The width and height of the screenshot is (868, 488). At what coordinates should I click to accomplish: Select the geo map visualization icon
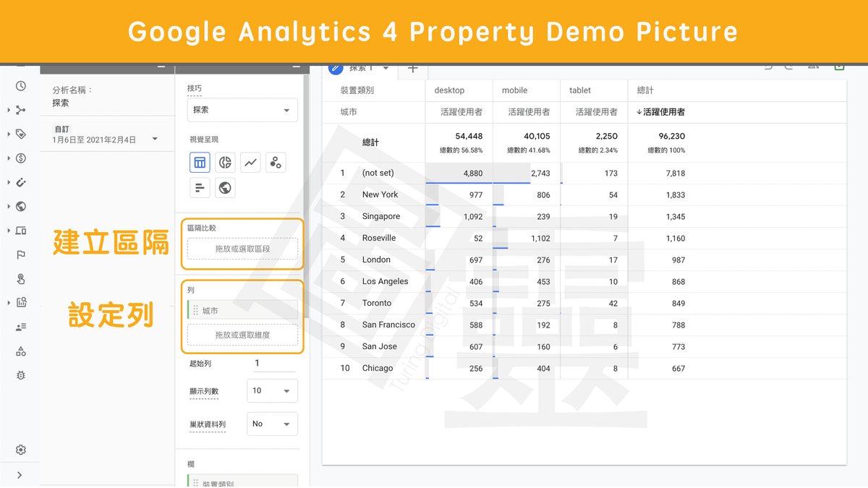coord(225,188)
